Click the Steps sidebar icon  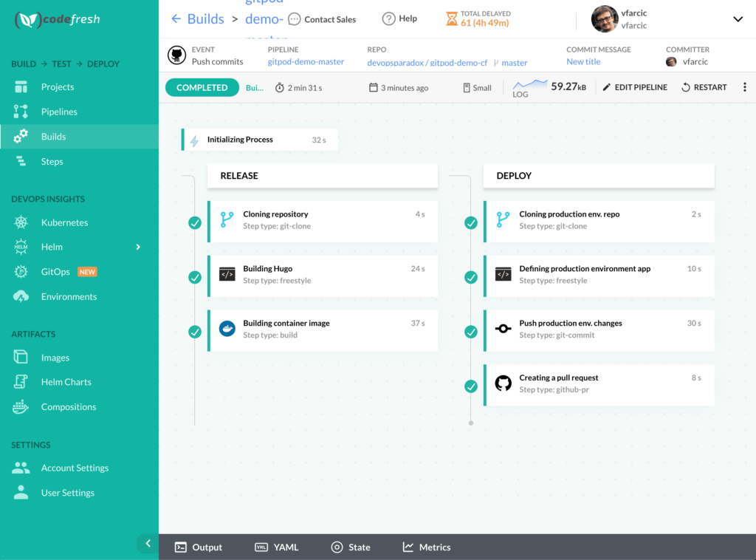click(21, 162)
